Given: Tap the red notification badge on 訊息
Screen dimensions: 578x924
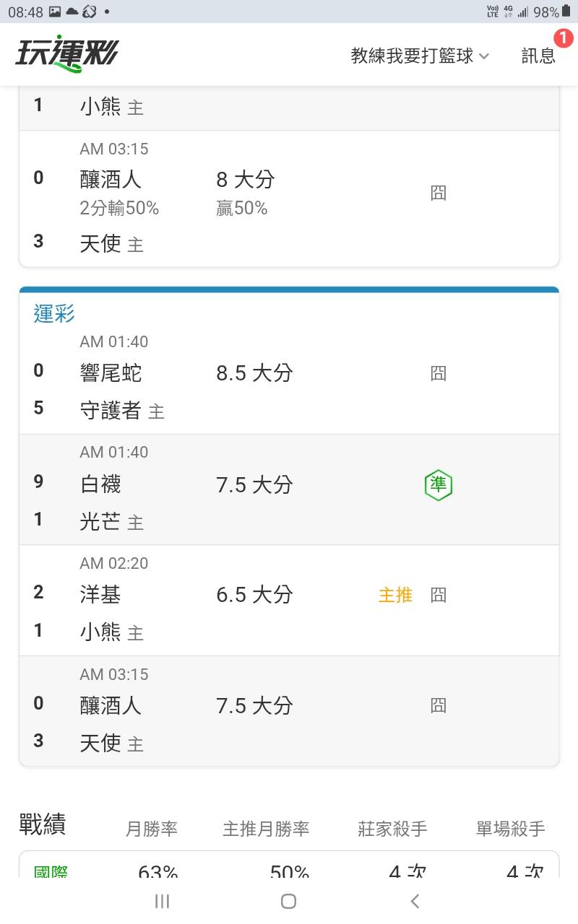Looking at the screenshot, I should click(563, 38).
